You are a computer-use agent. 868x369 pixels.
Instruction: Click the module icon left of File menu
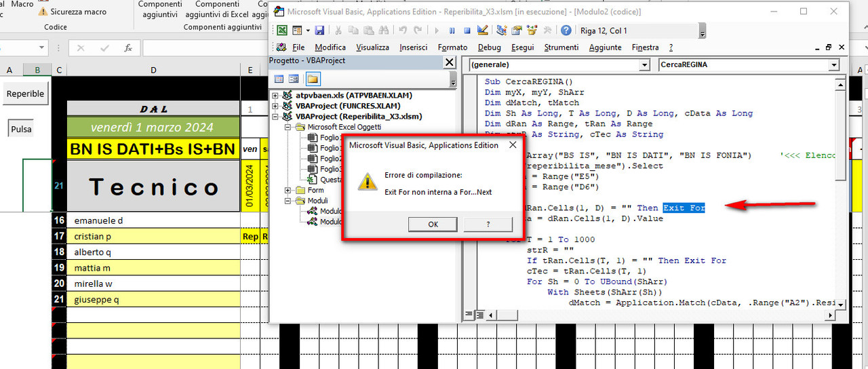pos(281,47)
